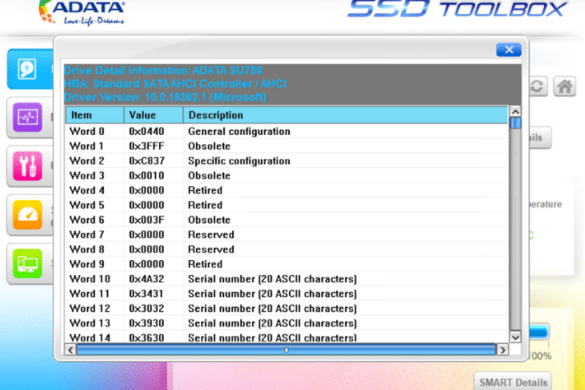585x390 pixels.
Task: Select the Word 11 row
Action: click(287, 294)
